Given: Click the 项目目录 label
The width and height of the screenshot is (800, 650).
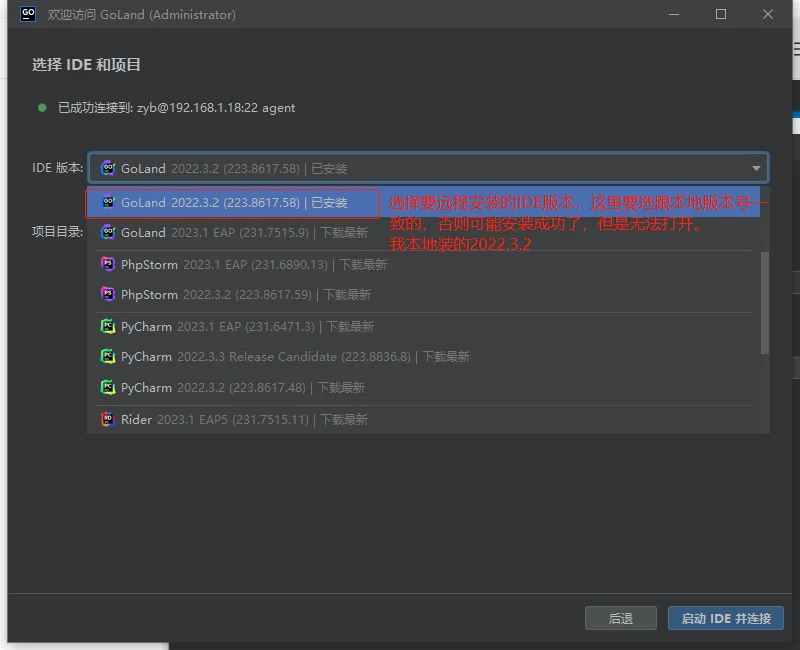Looking at the screenshot, I should (57, 232).
